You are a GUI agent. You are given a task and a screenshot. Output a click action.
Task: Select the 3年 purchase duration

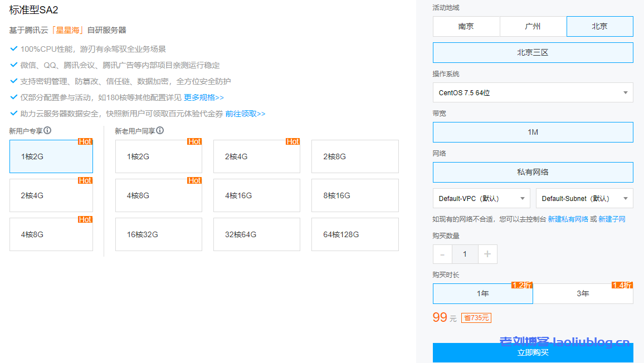[583, 293]
